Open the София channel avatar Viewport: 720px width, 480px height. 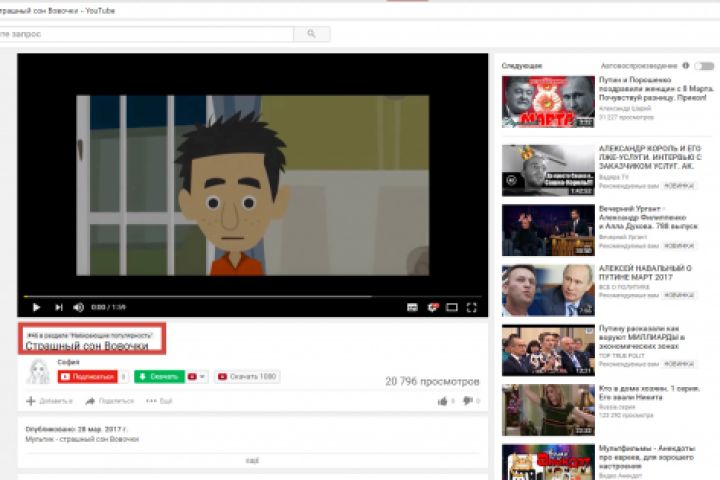coord(39,371)
